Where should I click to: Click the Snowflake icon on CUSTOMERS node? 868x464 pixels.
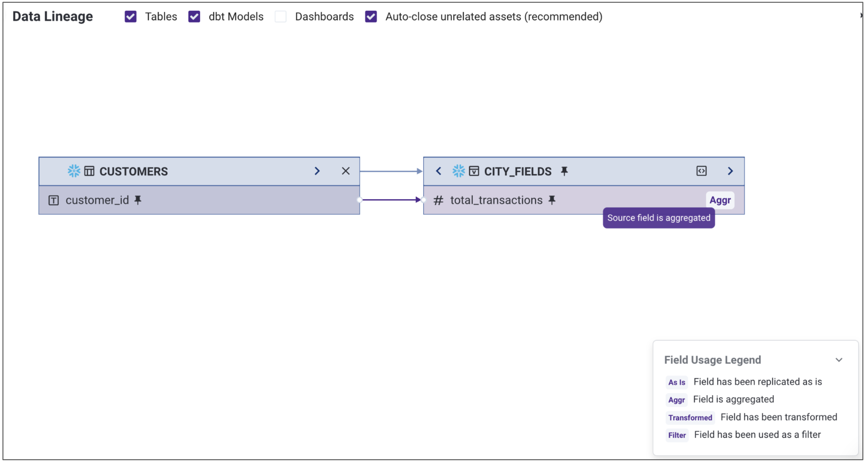74,171
